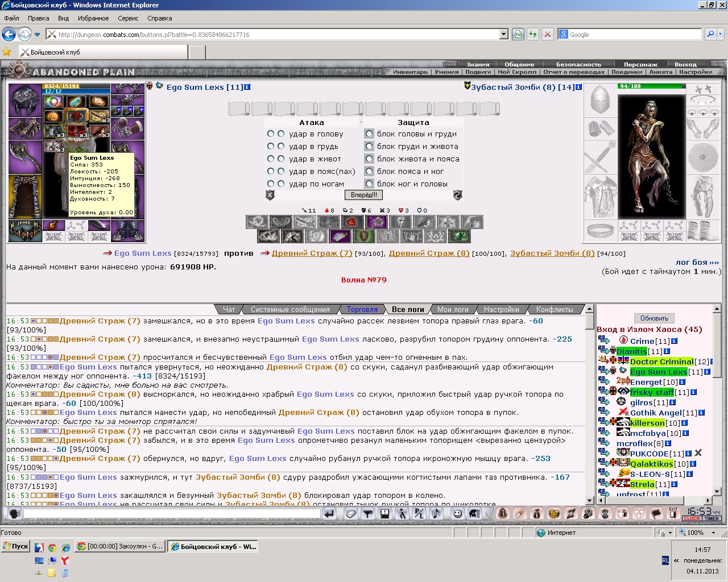This screenshot has height=582, width=728.
Task: Click the private message icon beside Crime[11]
Action: [603, 340]
